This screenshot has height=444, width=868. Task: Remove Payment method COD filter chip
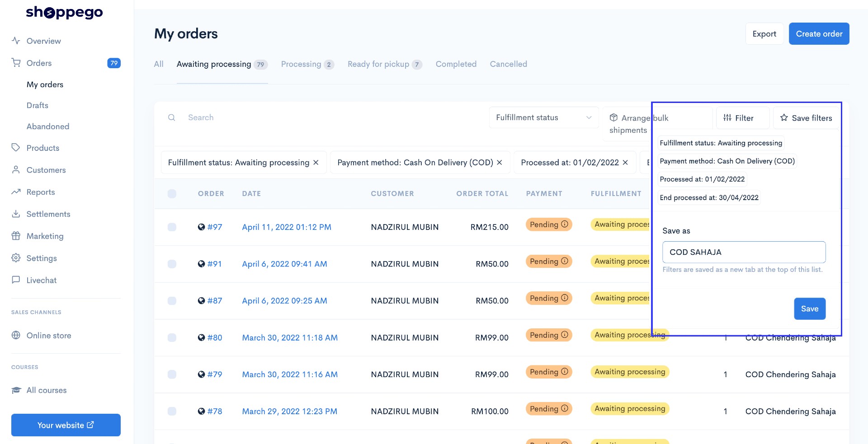click(x=500, y=162)
